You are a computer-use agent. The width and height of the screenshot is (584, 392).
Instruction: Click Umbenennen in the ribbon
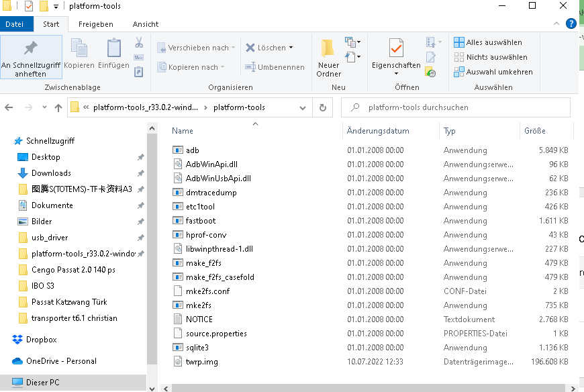pos(275,67)
